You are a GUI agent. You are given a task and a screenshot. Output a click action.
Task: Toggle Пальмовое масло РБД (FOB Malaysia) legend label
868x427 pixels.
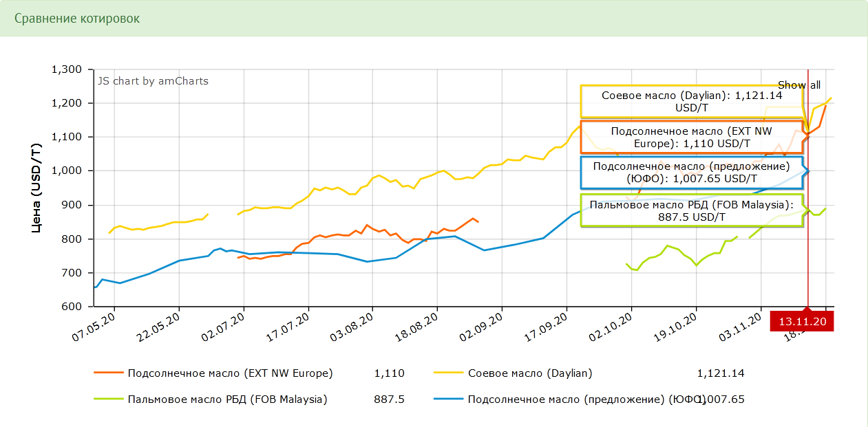pyautogui.click(x=227, y=399)
